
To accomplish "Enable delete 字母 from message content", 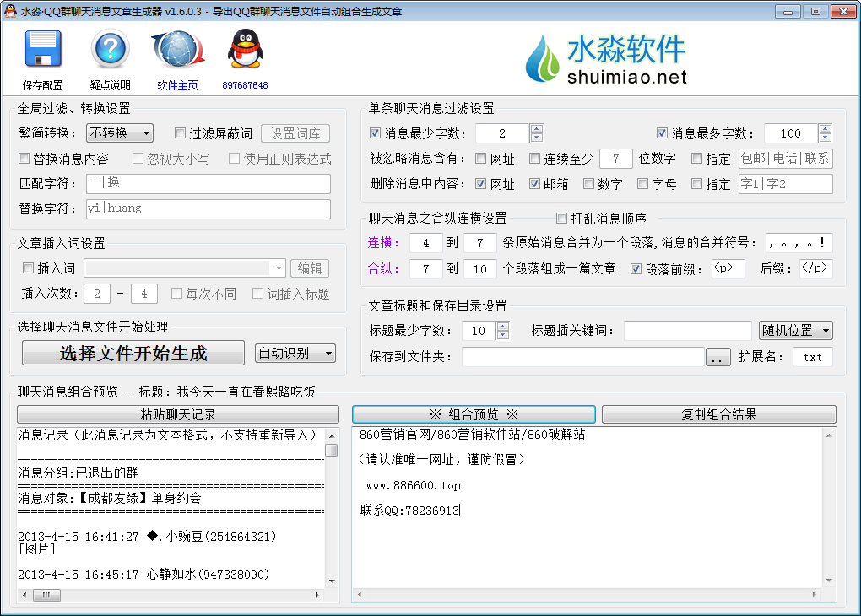I will [x=642, y=184].
